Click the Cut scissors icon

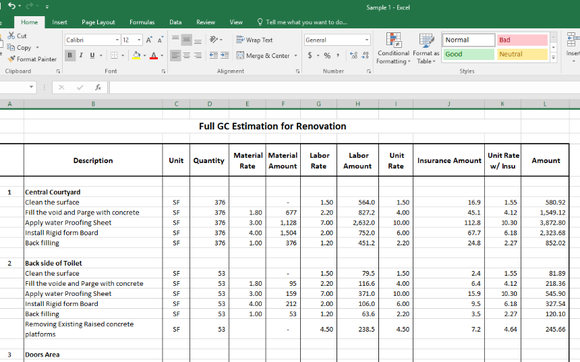click(11, 35)
